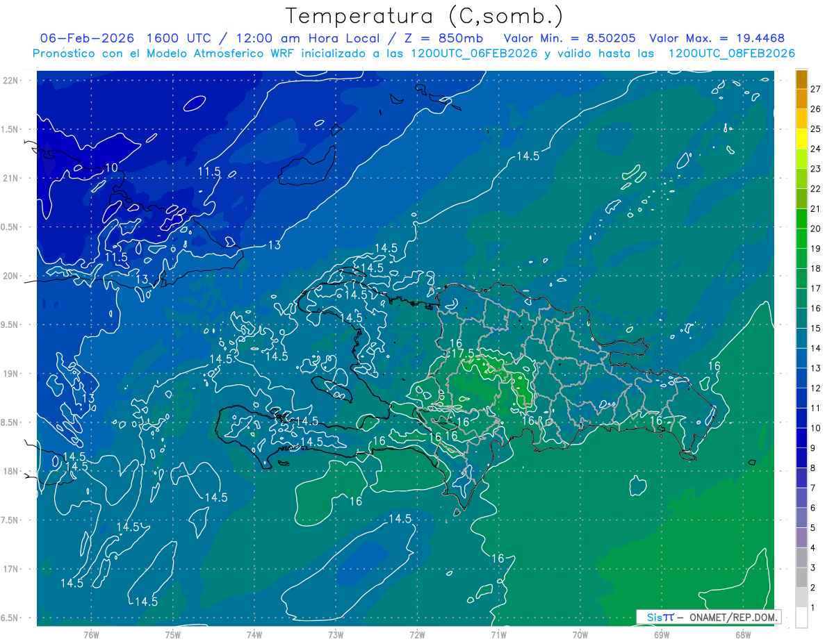
Task: Click the valid-until time '1200UTC_08FEB2026'
Action: pos(732,53)
